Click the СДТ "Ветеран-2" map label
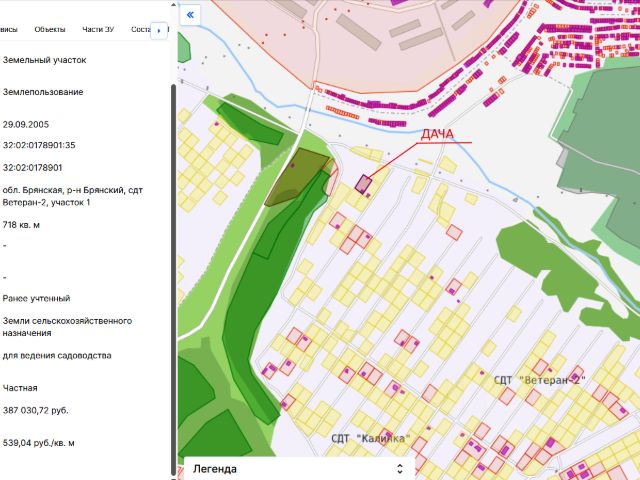 click(539, 380)
